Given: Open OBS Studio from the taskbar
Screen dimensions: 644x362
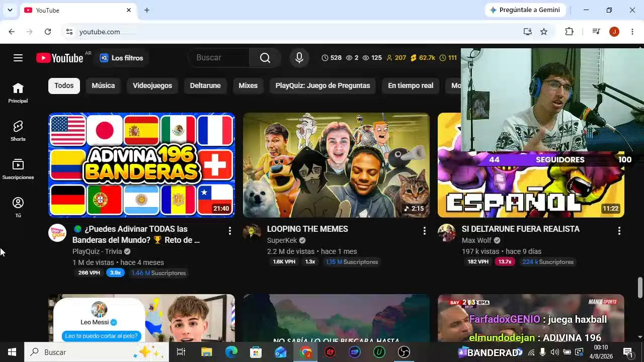Looking at the screenshot, I should [404, 352].
